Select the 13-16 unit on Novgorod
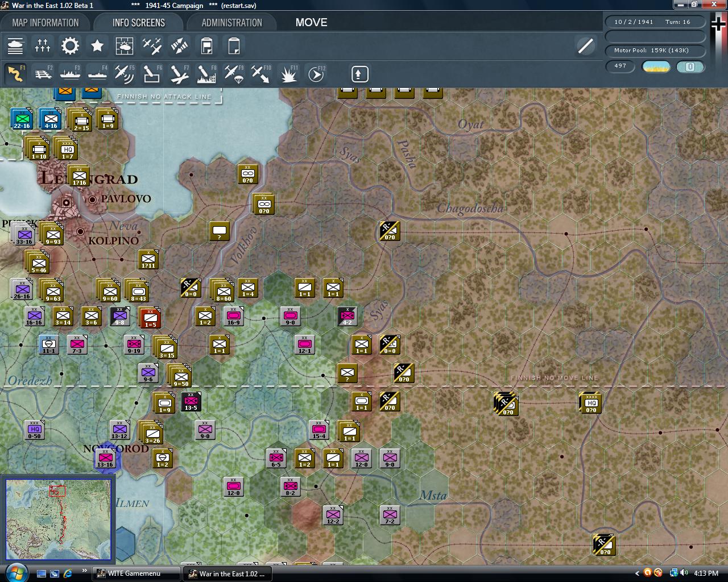 click(x=106, y=459)
